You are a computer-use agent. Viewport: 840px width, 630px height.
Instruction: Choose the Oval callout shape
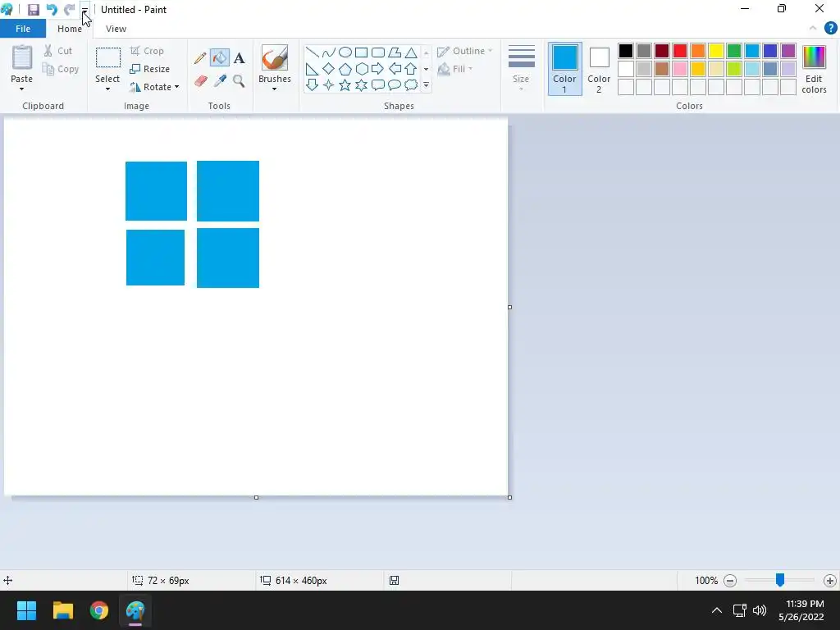(x=395, y=85)
